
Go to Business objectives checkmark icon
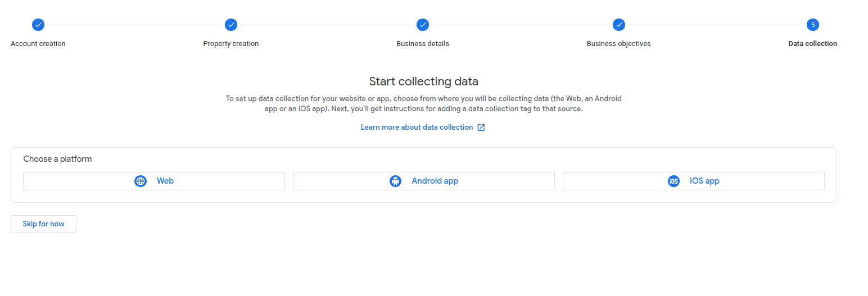point(619,25)
